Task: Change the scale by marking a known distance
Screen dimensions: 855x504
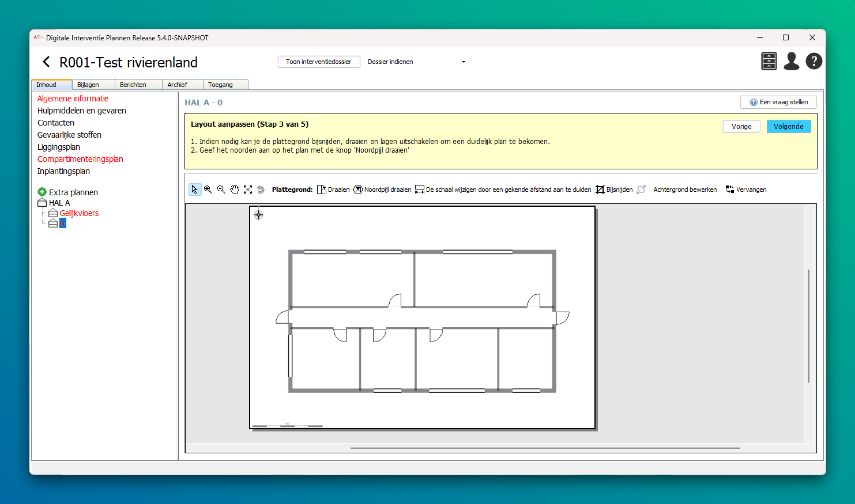Action: pos(503,190)
